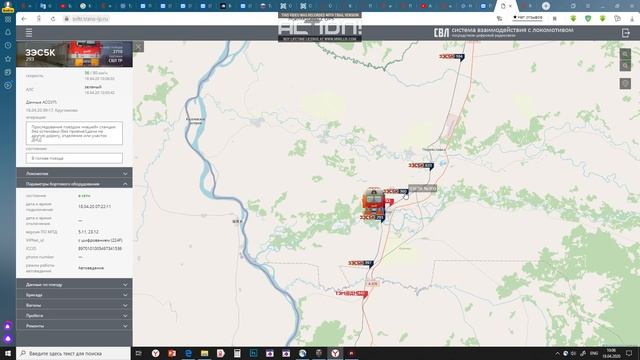Open notifications bell in left sidebar
The height and width of the screenshot is (360, 640).
click(8, 32)
